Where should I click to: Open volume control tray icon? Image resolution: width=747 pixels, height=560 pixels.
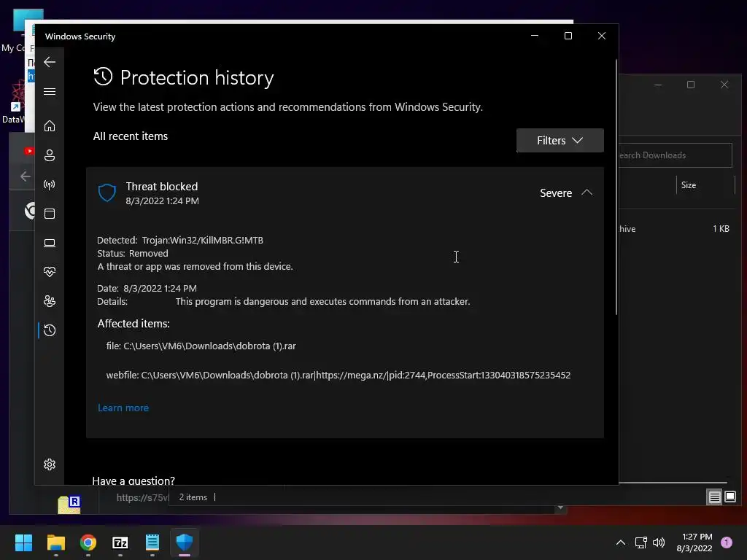[x=659, y=542]
